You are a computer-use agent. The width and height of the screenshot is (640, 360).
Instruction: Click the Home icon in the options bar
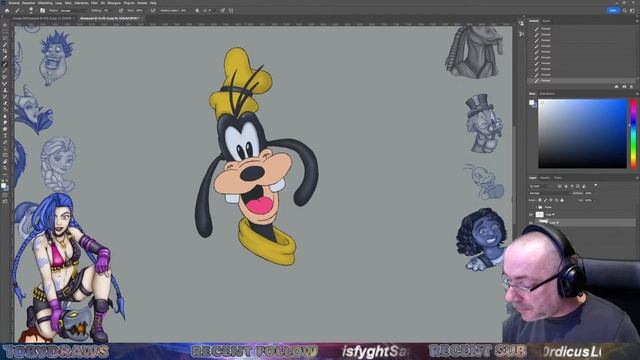[7, 11]
